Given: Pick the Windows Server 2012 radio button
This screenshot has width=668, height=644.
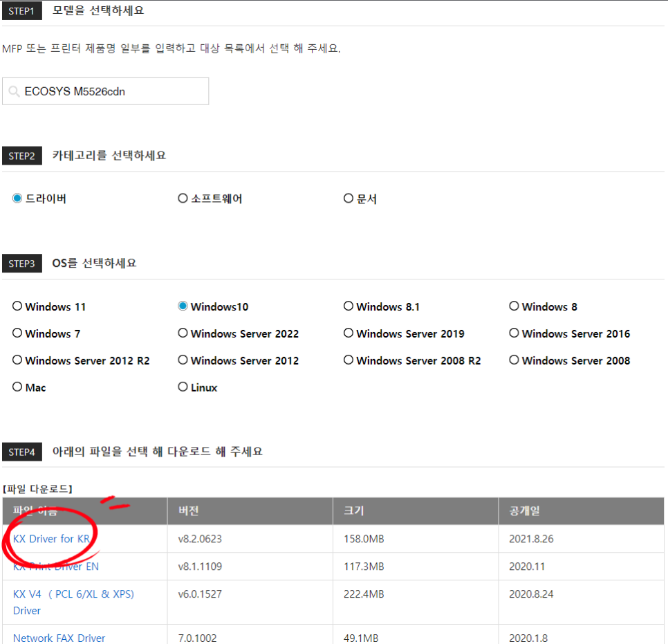Looking at the screenshot, I should coord(183,360).
